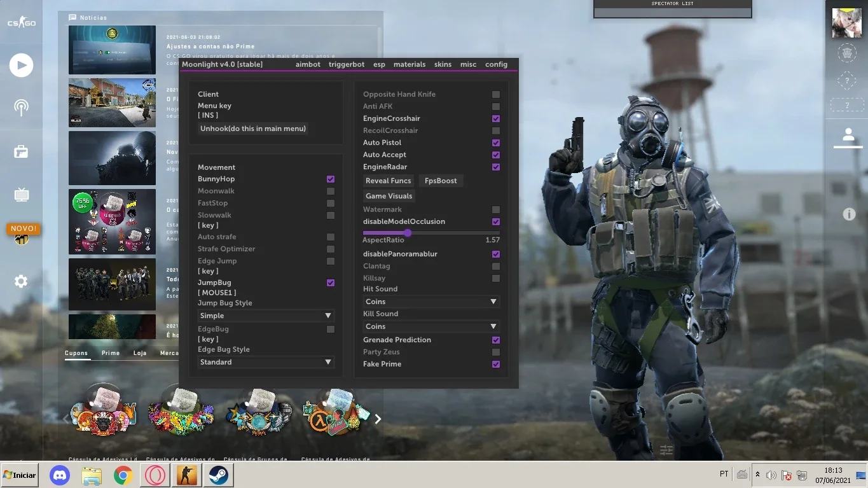Open the Jump Bug Style dropdown
The image size is (868, 488).
click(x=266, y=316)
